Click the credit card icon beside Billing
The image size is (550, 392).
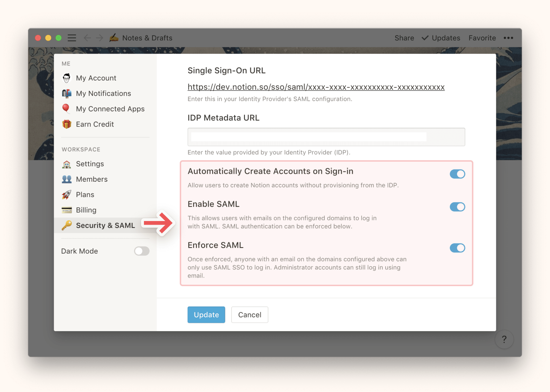pyautogui.click(x=67, y=210)
